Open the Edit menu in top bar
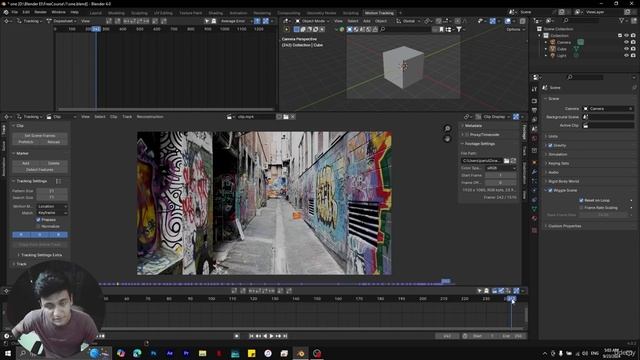The image size is (640, 360). pyautogui.click(x=26, y=12)
